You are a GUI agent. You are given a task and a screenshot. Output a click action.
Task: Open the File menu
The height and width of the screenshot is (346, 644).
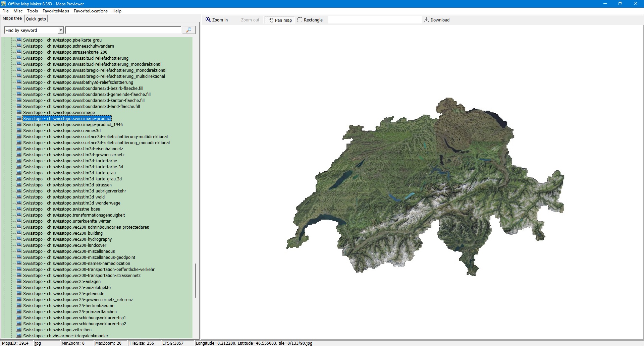click(5, 11)
